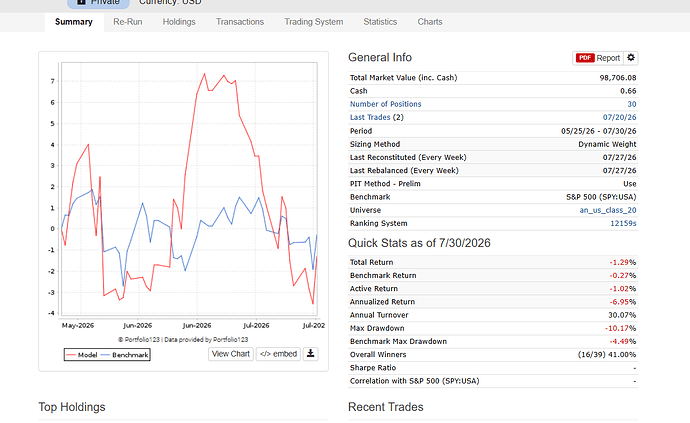
Task: Click the Portfolio123 data credit under chart
Action: pyautogui.click(x=183, y=340)
